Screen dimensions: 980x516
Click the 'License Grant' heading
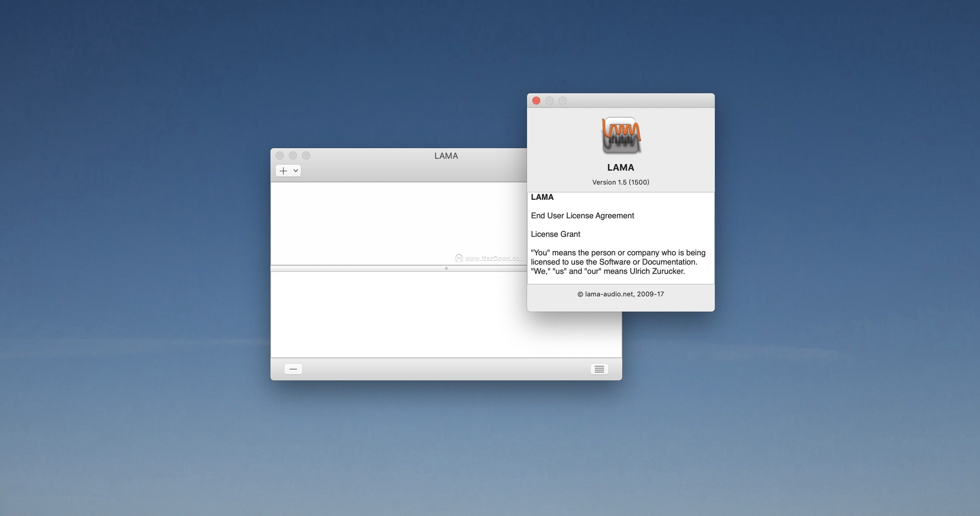555,234
